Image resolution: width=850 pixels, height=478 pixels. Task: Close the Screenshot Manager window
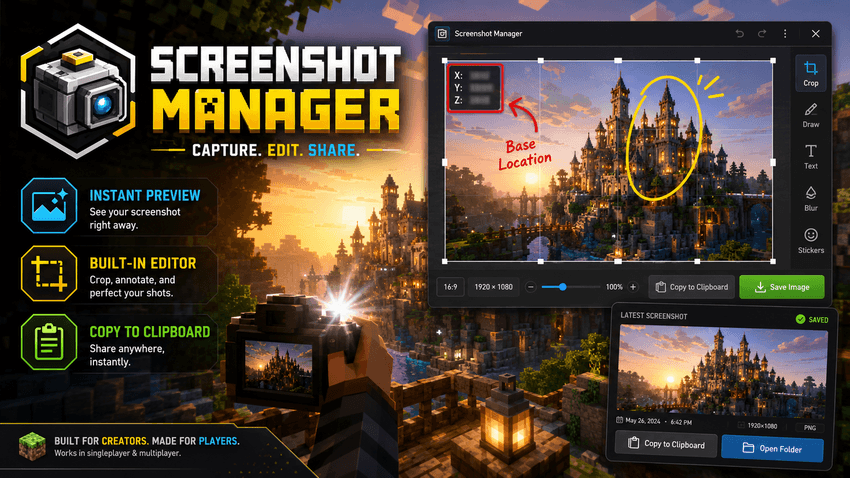(815, 34)
